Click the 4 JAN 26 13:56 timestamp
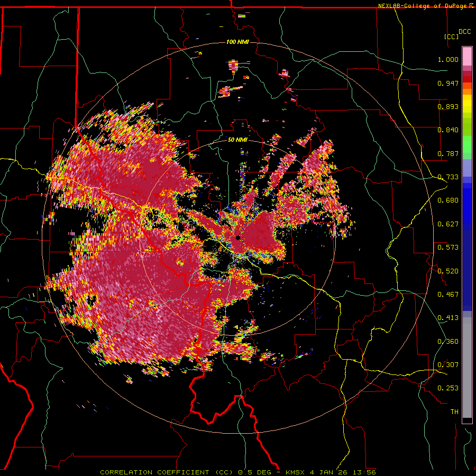Viewport: 476px width, 476px height. pos(343,472)
